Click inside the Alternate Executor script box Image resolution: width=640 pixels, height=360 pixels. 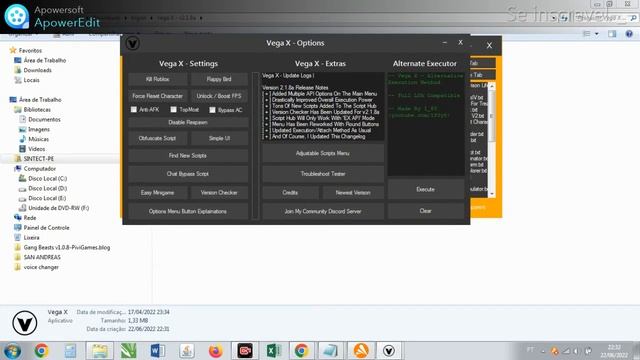point(426,124)
